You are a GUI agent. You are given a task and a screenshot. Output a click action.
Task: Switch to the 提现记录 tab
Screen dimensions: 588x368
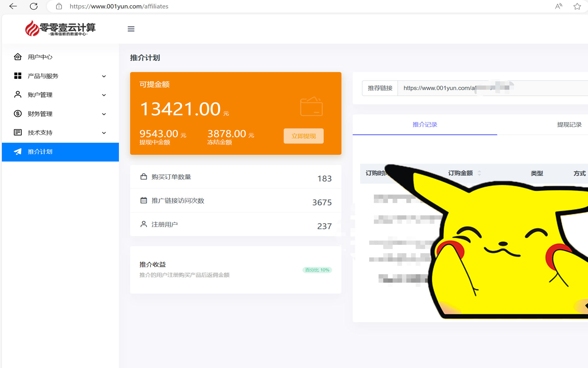pos(569,125)
